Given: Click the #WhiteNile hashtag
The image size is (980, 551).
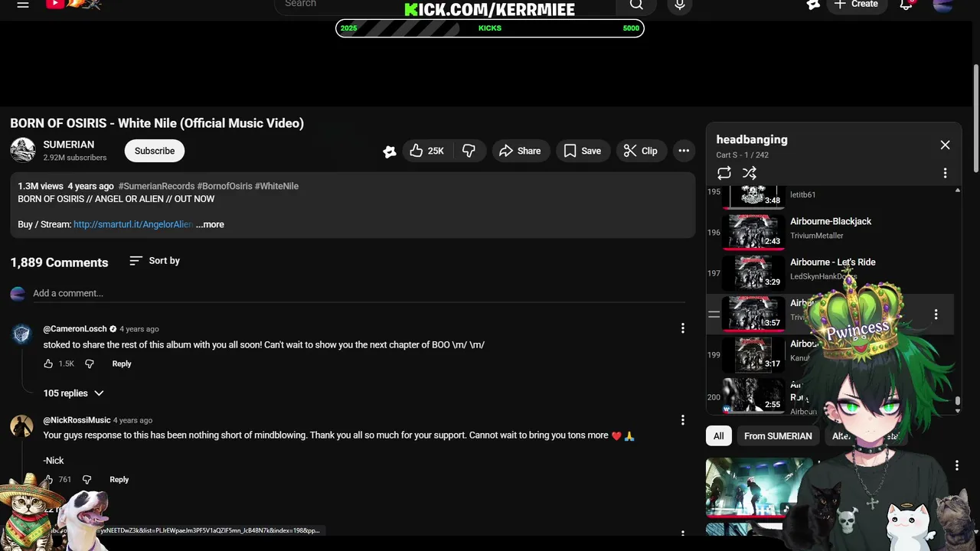Looking at the screenshot, I should coord(276,186).
